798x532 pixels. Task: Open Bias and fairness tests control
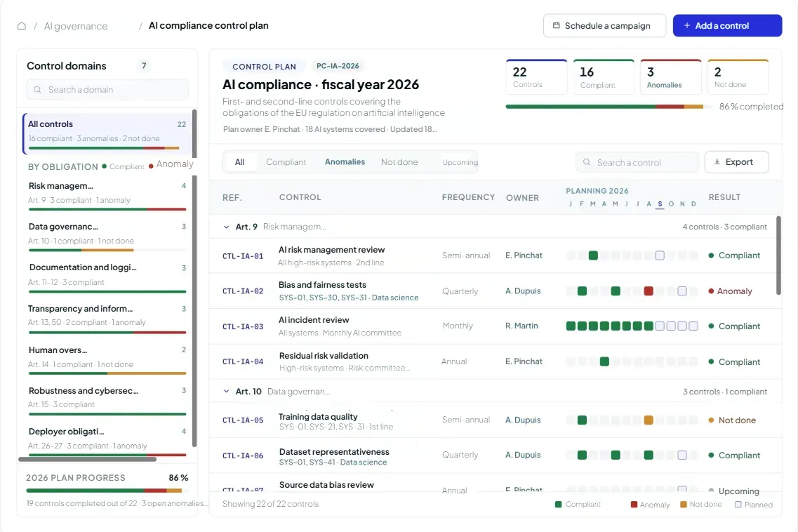322,285
